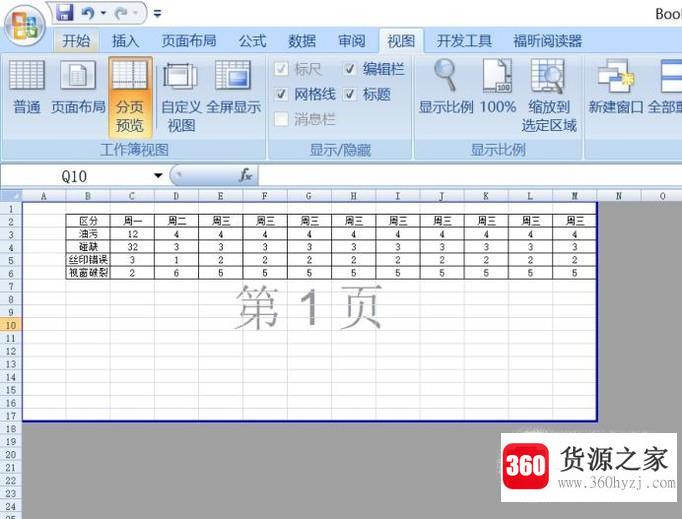
Task: Open the 显示比例 zoom dialog
Action: (x=446, y=88)
